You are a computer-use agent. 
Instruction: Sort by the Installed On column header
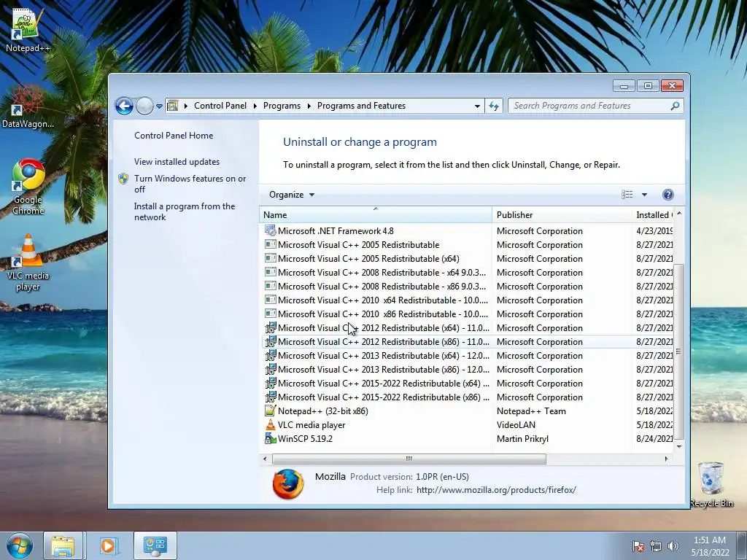pyautogui.click(x=653, y=215)
